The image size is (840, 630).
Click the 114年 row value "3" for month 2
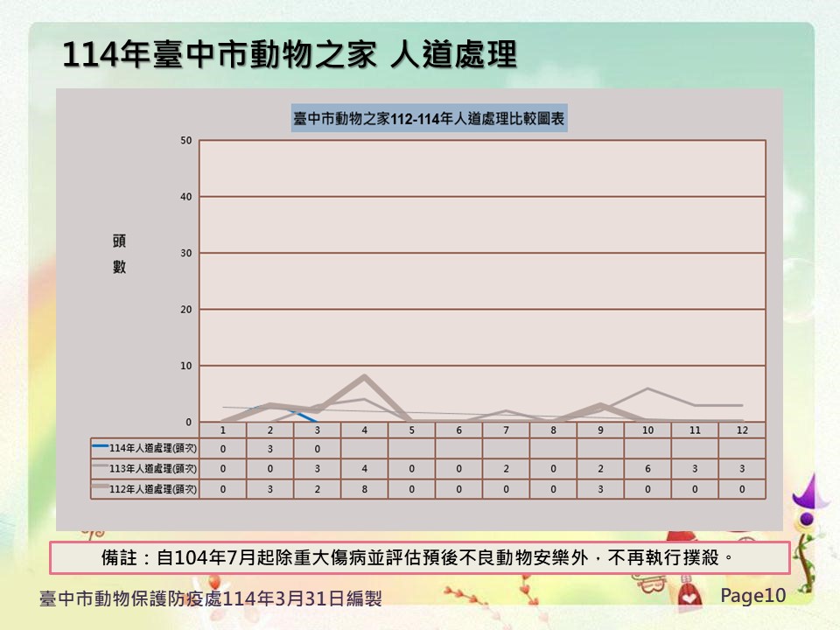pyautogui.click(x=270, y=449)
